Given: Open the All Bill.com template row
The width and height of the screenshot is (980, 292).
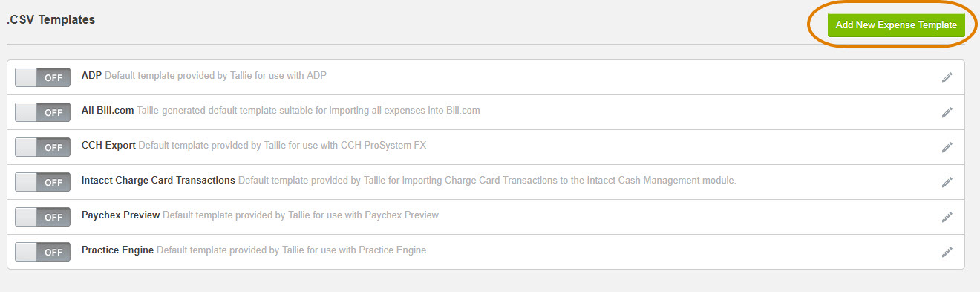Looking at the screenshot, I should 486,112.
